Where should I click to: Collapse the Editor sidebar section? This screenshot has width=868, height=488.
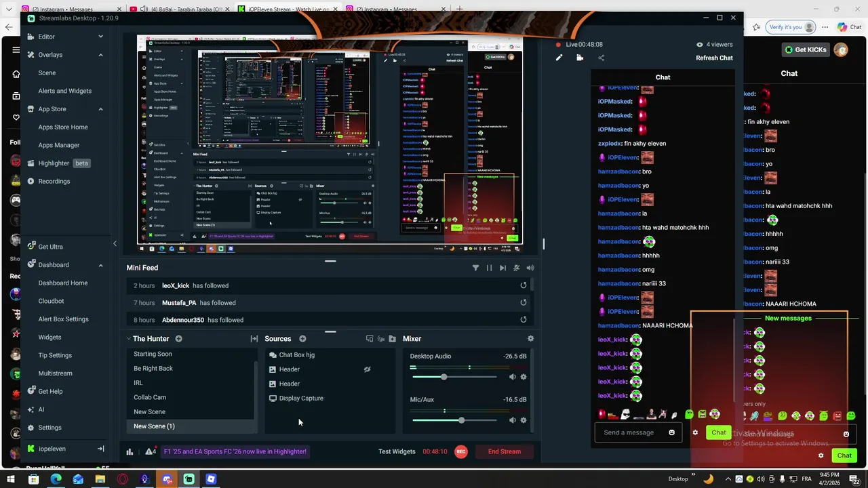[100, 37]
